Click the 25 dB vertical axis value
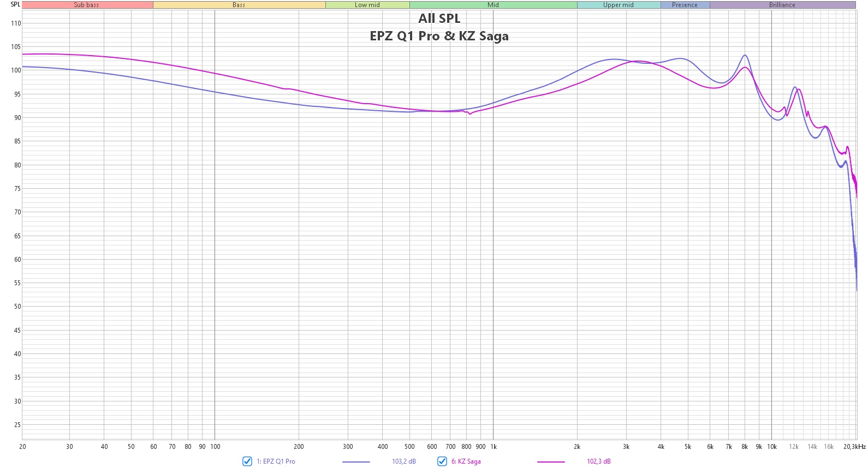 point(17,425)
